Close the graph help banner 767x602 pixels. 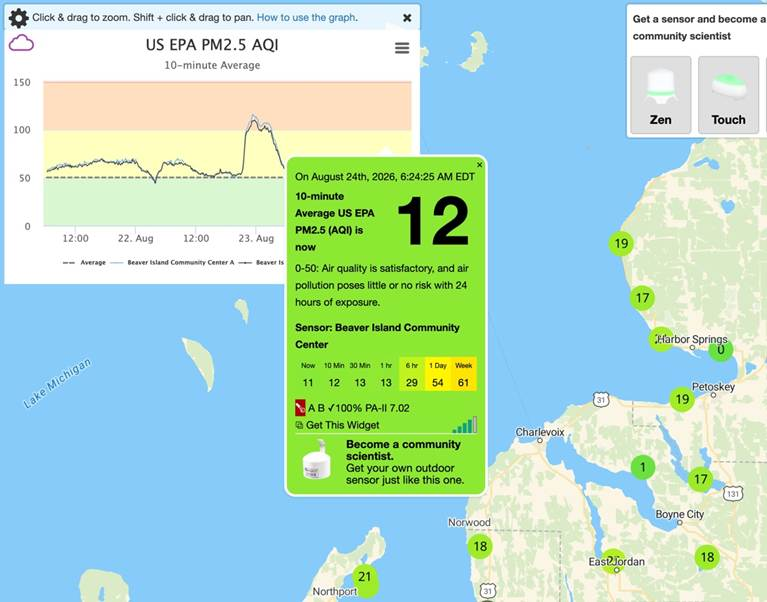(407, 18)
